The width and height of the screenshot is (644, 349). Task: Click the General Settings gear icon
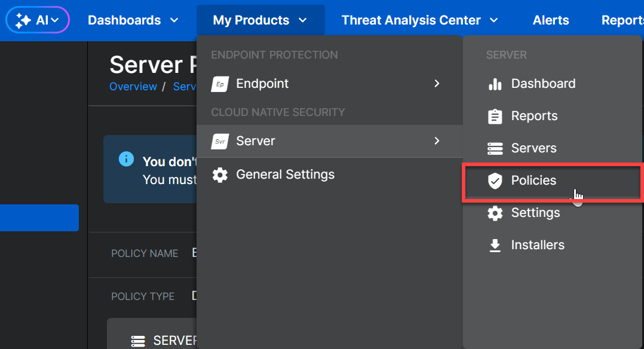220,175
